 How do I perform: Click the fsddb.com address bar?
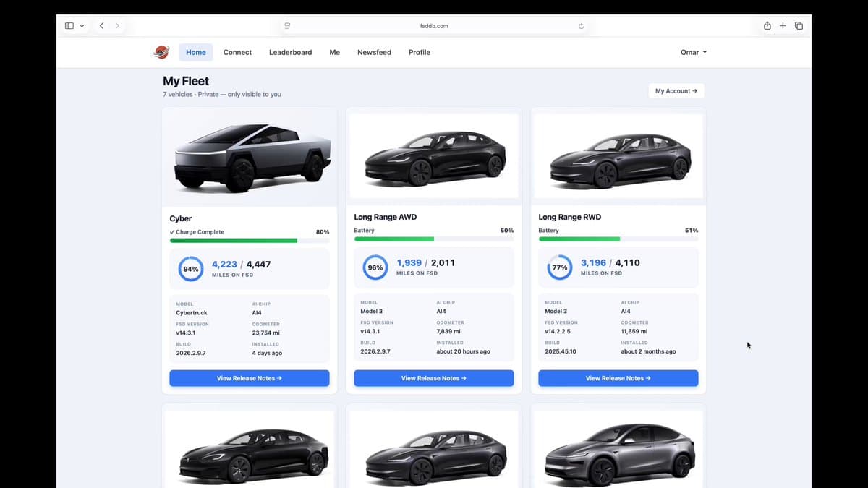434,25
